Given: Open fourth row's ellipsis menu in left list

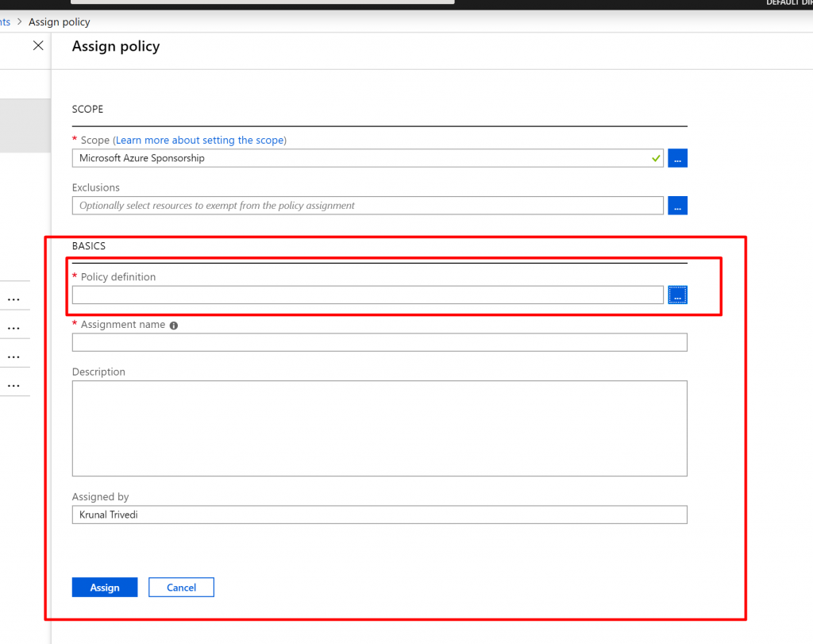Looking at the screenshot, I should pos(13,385).
